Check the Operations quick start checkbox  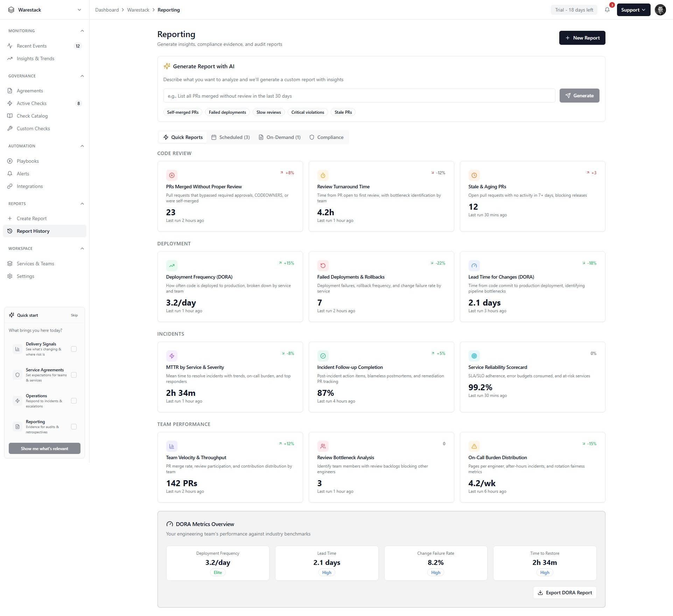coord(73,401)
